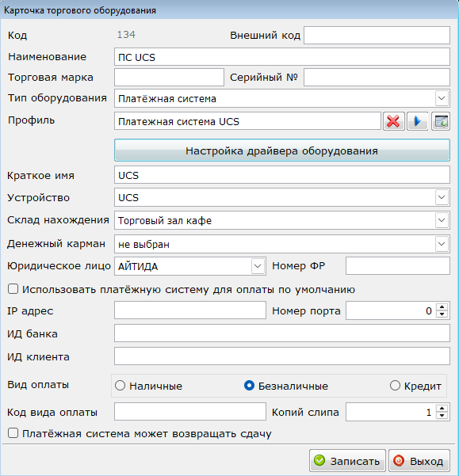Open the Денежный карман dropdown

[442, 244]
